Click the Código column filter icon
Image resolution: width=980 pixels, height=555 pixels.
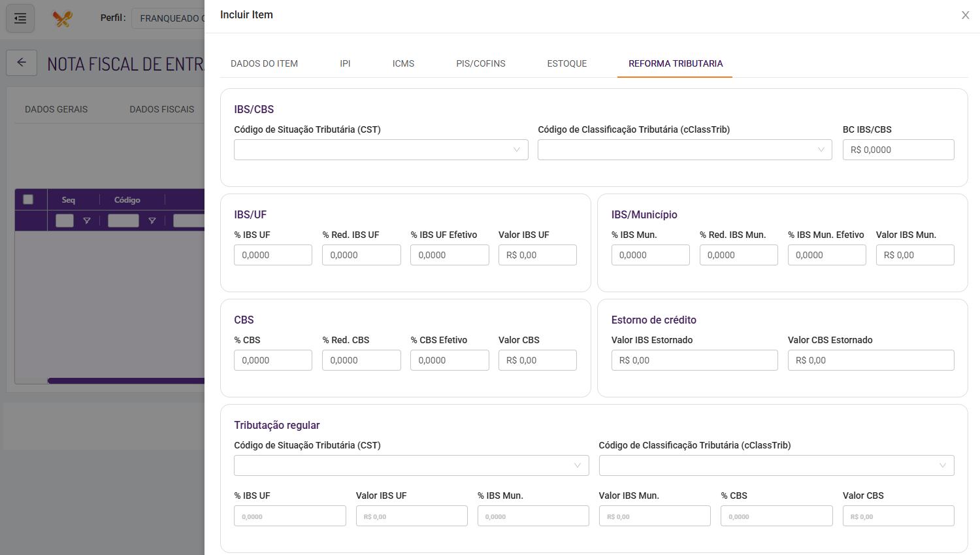pos(152,221)
